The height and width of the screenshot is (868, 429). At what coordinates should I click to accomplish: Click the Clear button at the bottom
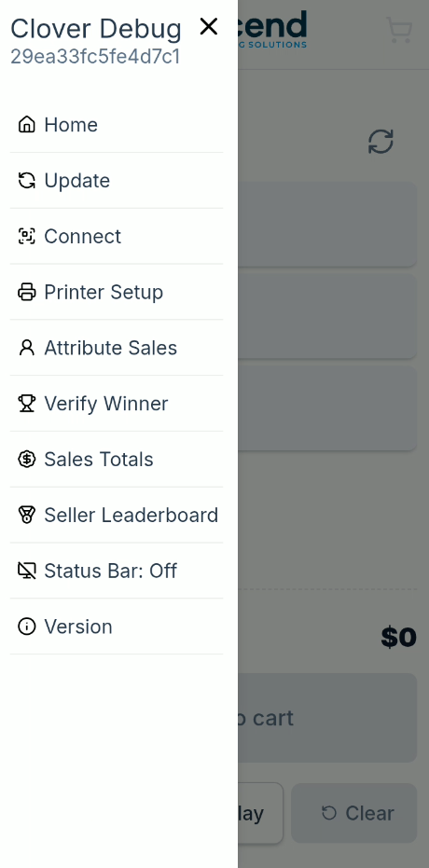[x=354, y=813]
